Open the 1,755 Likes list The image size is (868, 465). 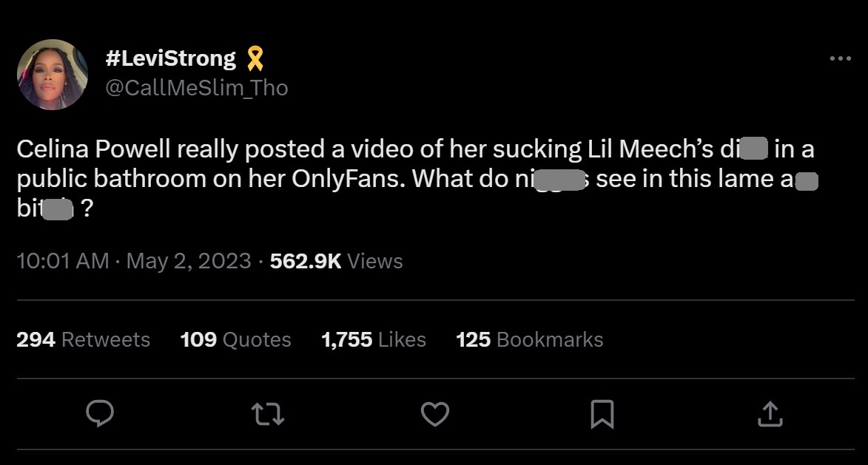click(x=374, y=339)
